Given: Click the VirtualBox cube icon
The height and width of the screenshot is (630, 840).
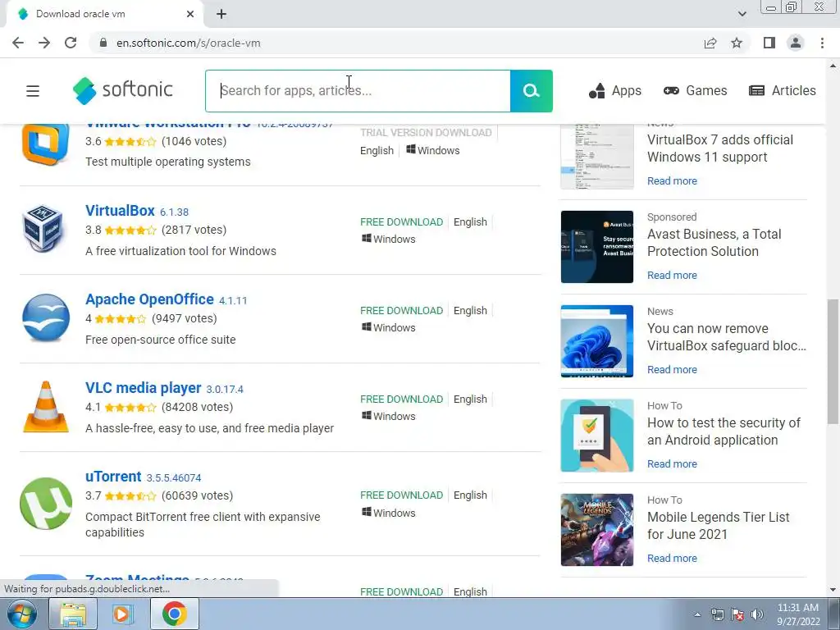Looking at the screenshot, I should (x=43, y=228).
